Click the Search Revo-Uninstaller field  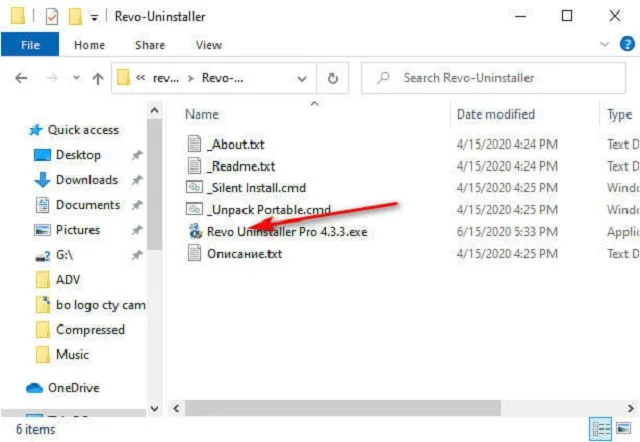coord(493,78)
